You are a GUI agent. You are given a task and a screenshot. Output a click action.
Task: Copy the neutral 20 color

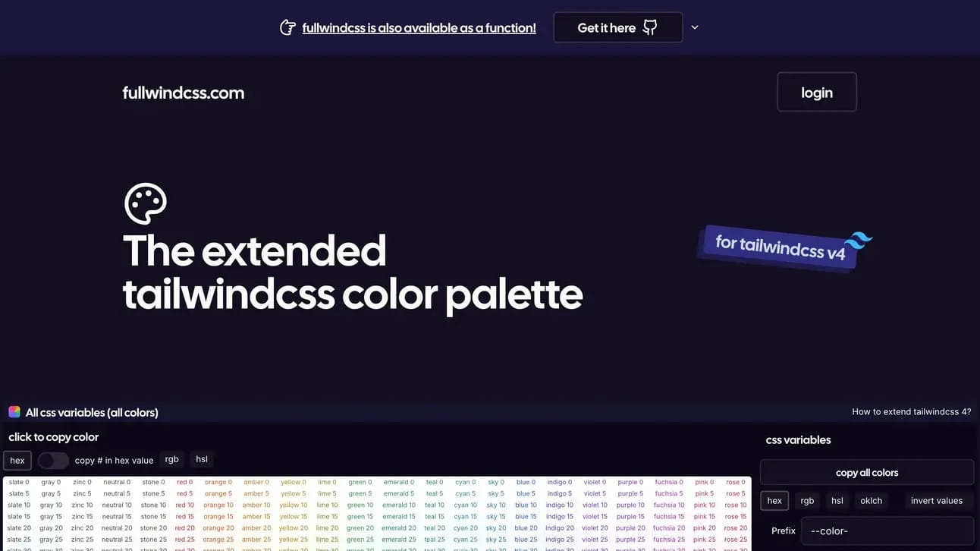(117, 528)
